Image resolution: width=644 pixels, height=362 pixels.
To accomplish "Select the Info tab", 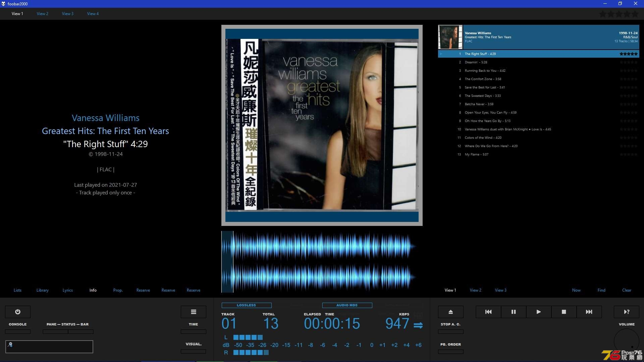I will coord(93,290).
